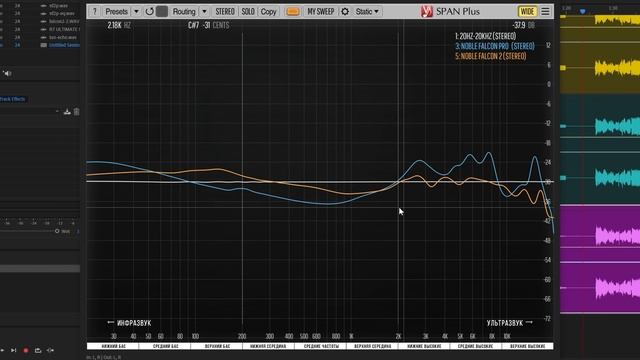This screenshot has width=640, height=360.
Task: Click the trash delete preset icon
Action: 76,111
